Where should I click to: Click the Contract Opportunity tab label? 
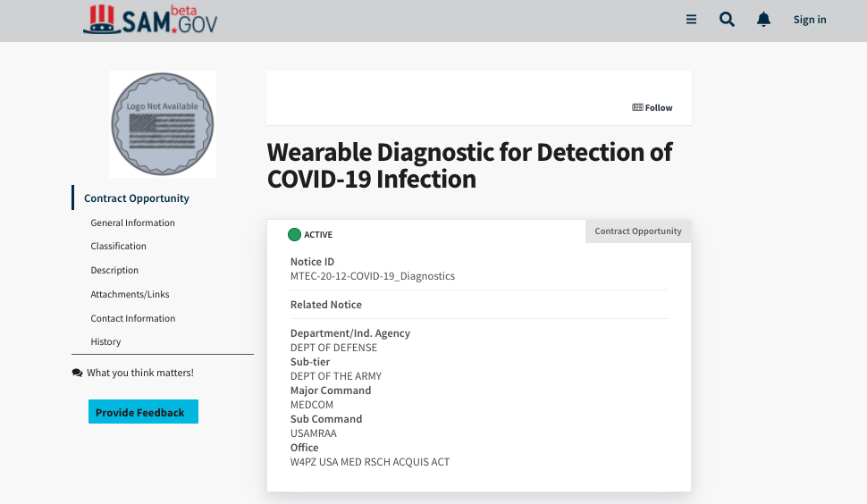(x=638, y=231)
